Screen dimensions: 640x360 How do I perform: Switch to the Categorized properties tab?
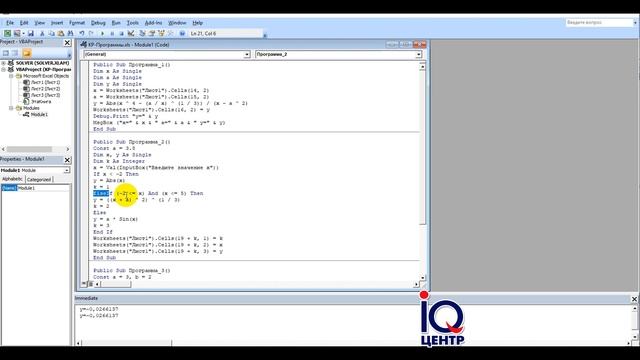[x=39, y=180]
